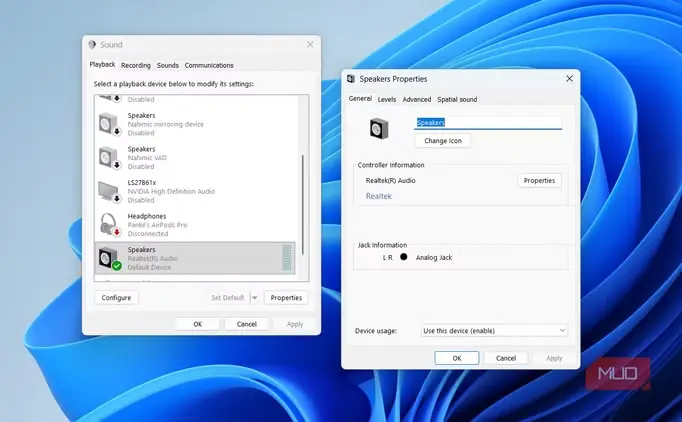Click the Change Icon button

[x=443, y=141]
